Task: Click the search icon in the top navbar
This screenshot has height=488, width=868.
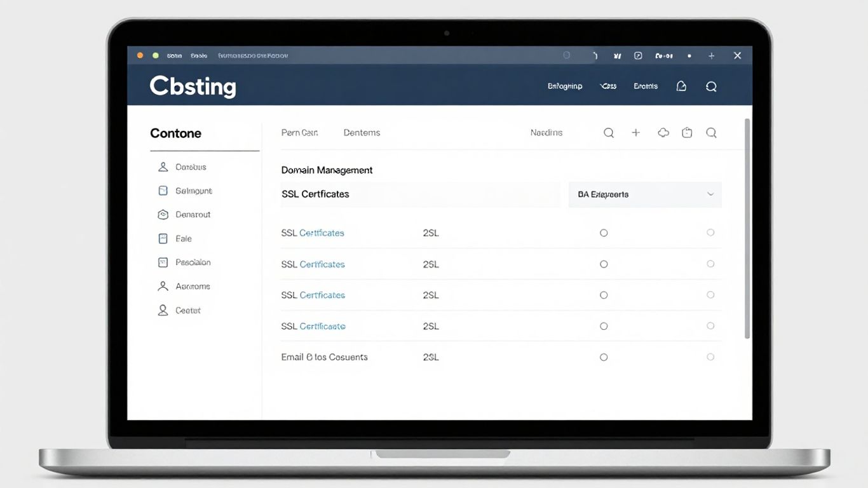Action: tap(711, 86)
